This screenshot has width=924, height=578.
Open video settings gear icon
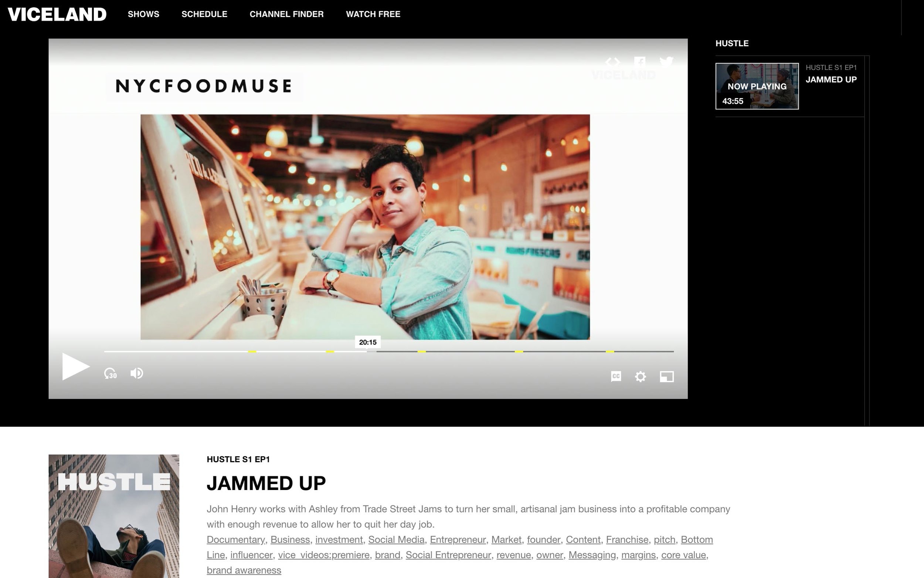pyautogui.click(x=641, y=376)
